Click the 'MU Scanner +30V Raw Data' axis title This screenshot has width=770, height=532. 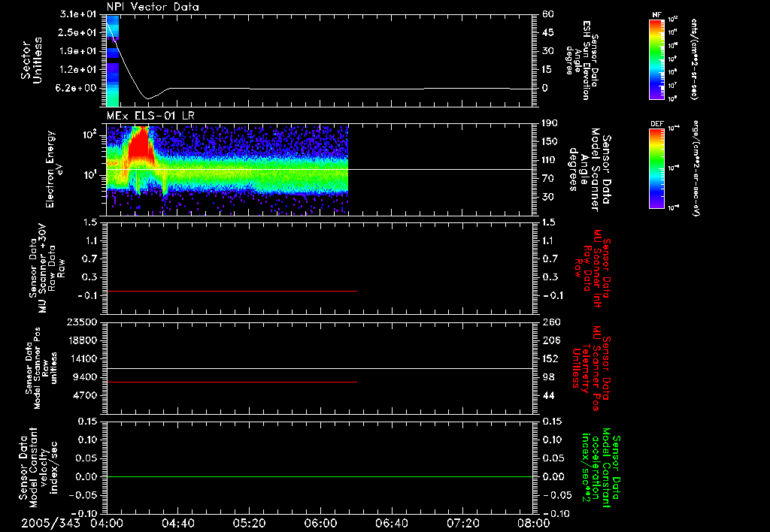click(x=47, y=269)
